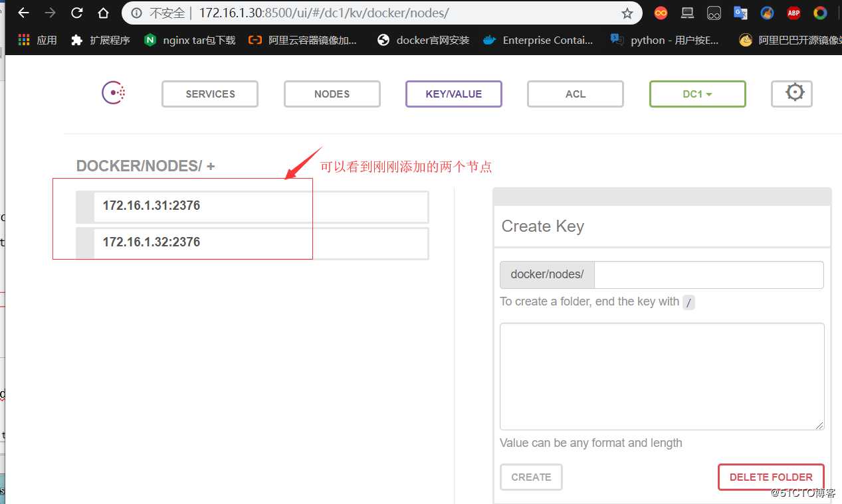
Task: Open the Tampermonkey-style square extension icon
Action: [x=714, y=13]
